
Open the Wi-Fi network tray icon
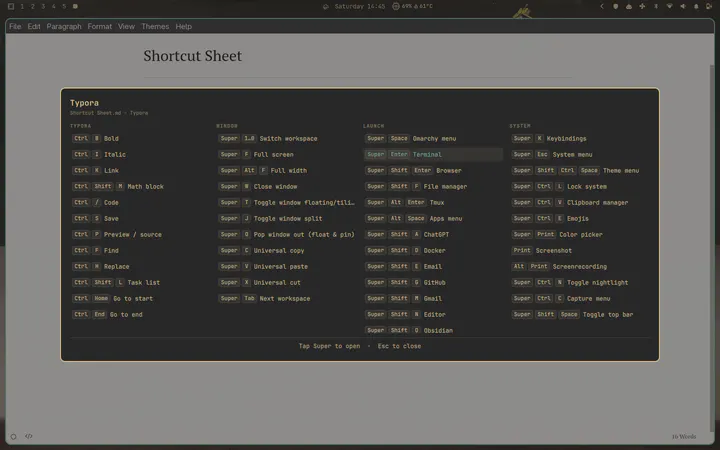pyautogui.click(x=669, y=6)
